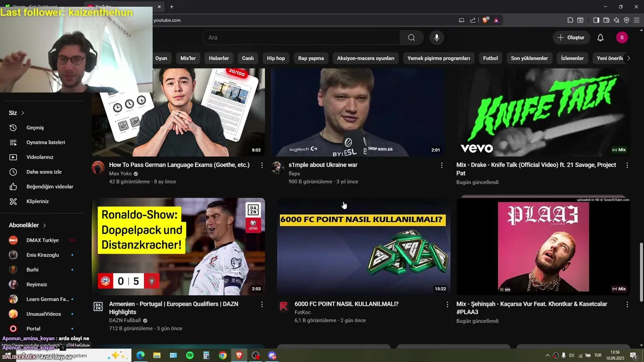Click into the Ara search field
This screenshot has height=362, width=644.
(302, 38)
